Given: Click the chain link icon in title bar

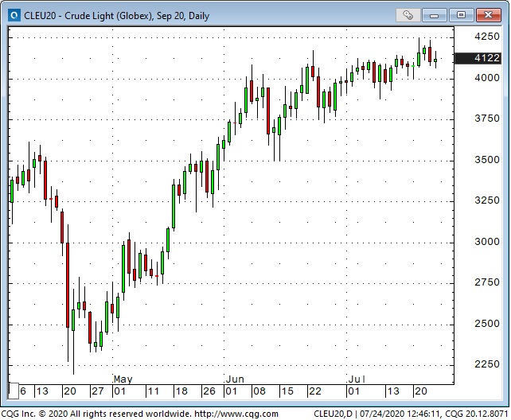Looking at the screenshot, I should pos(408,15).
